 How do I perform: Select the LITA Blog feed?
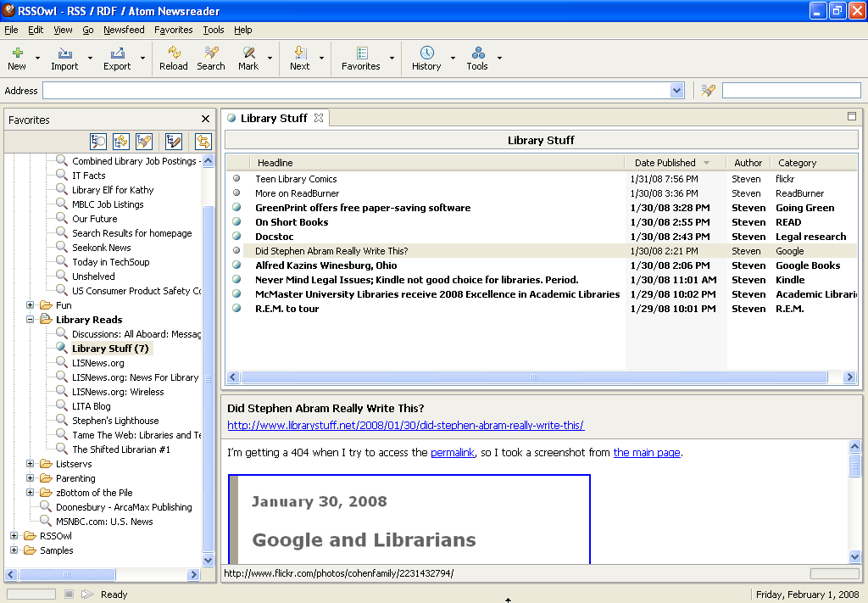(x=92, y=406)
